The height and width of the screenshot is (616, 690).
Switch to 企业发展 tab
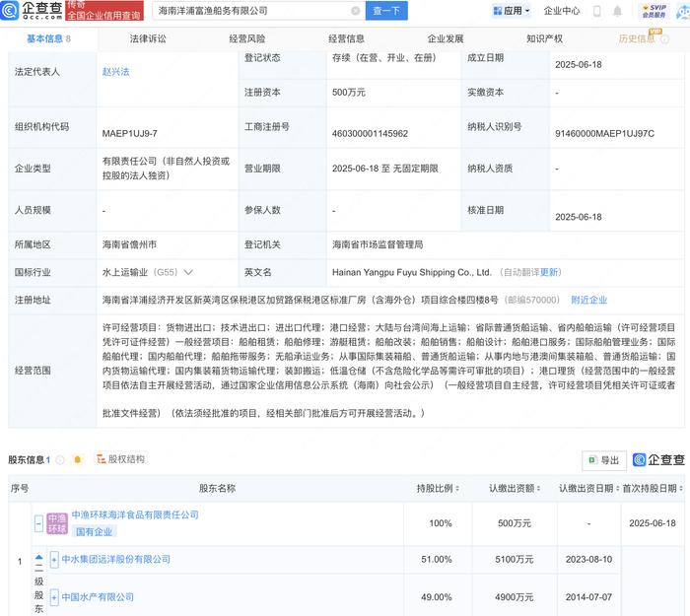pyautogui.click(x=446, y=38)
